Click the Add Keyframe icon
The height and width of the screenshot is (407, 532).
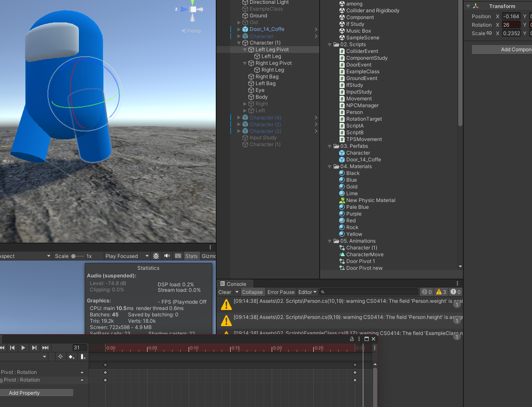coord(71,357)
